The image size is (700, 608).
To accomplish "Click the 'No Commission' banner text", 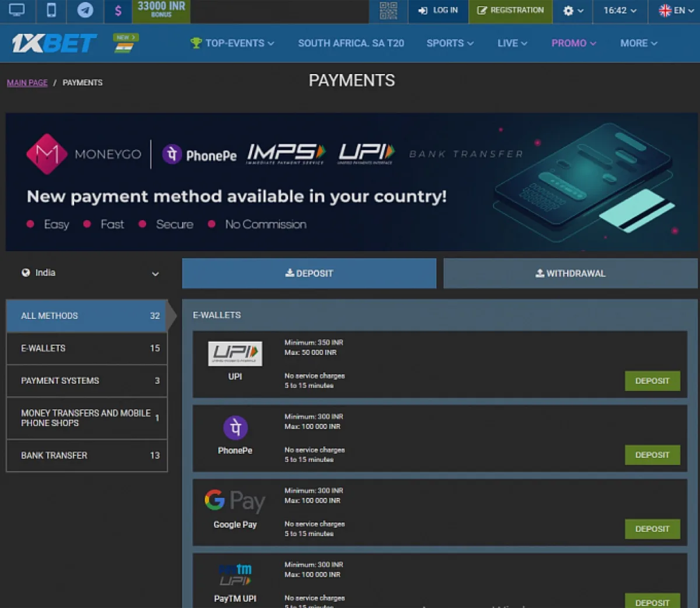I will tap(265, 224).
